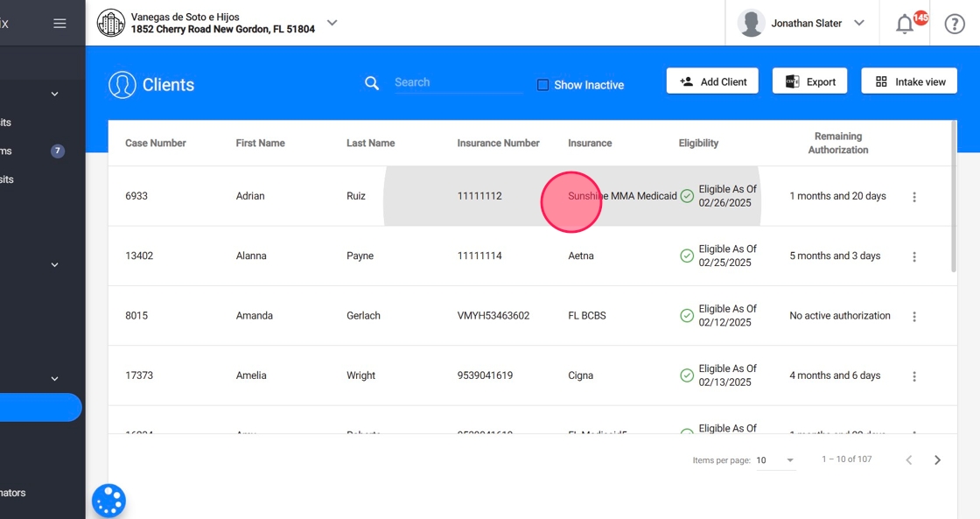Click the hamburger menu icon
This screenshot has width=980, height=519.
point(59,24)
